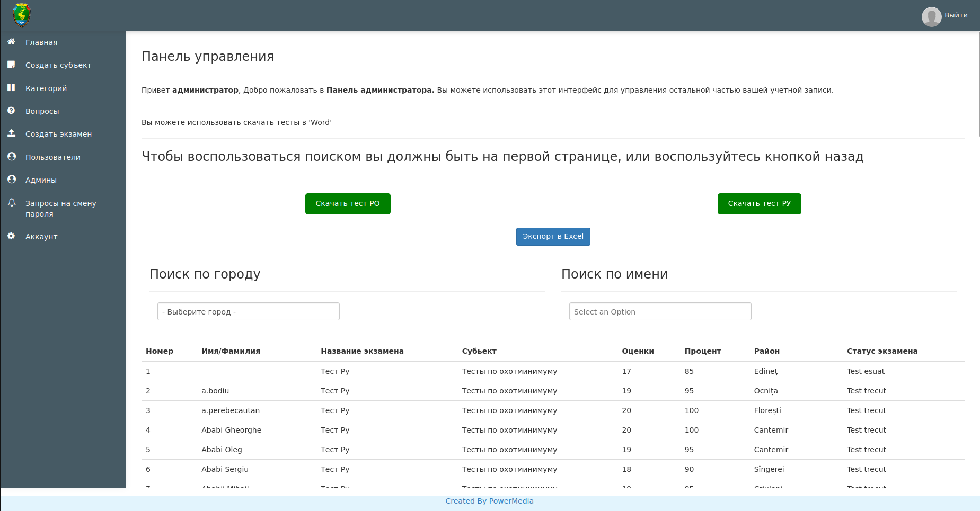
Task: Click the green emblem logo top left
Action: pos(22,15)
